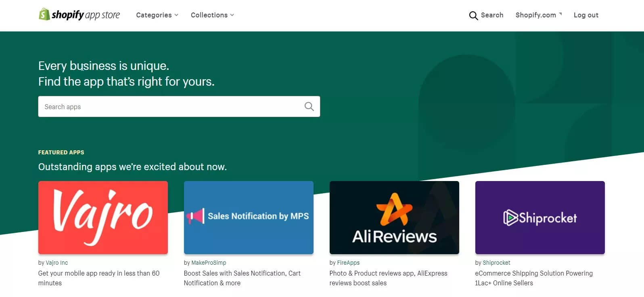
Task: Open the Sales Notification by MPS card
Action: pyautogui.click(x=249, y=217)
